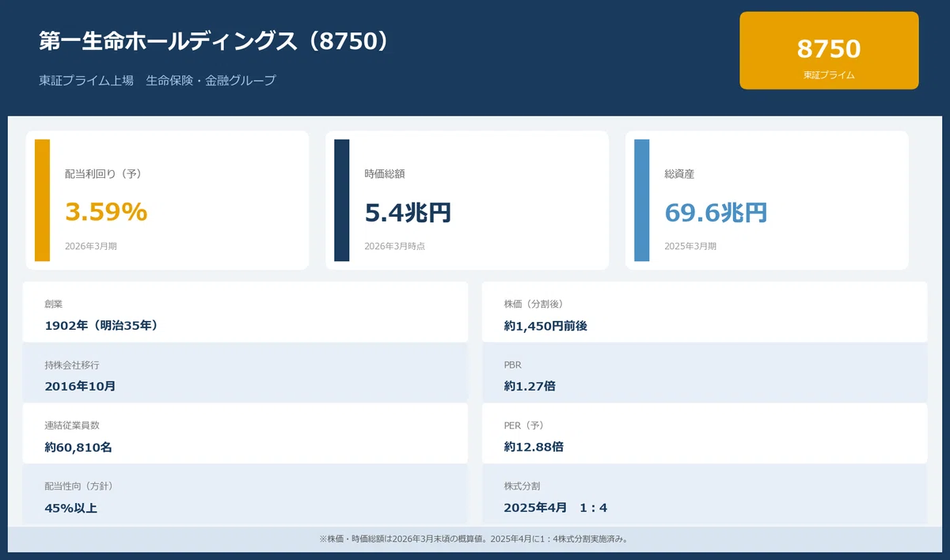Select the value 約1,450円前後
This screenshot has height=560, width=950.
point(545,325)
